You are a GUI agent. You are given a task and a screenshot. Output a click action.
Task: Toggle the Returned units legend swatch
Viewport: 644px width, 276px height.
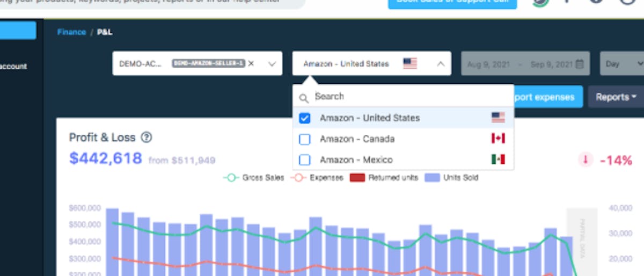357,177
